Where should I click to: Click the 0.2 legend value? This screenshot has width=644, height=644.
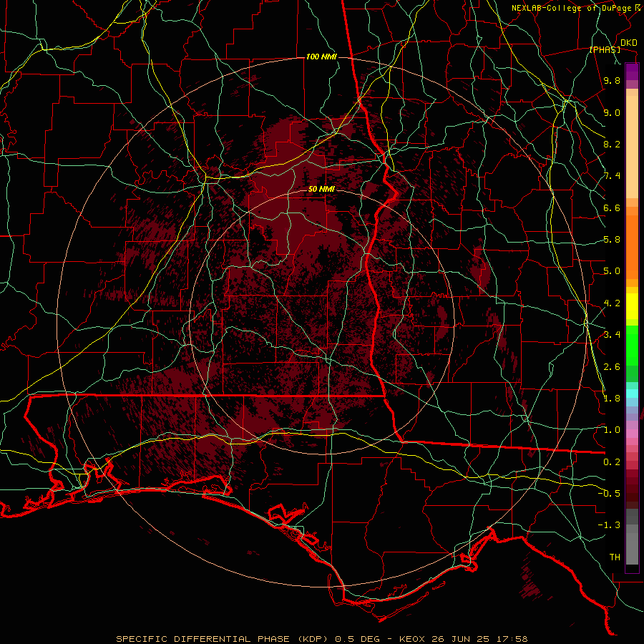coord(612,462)
